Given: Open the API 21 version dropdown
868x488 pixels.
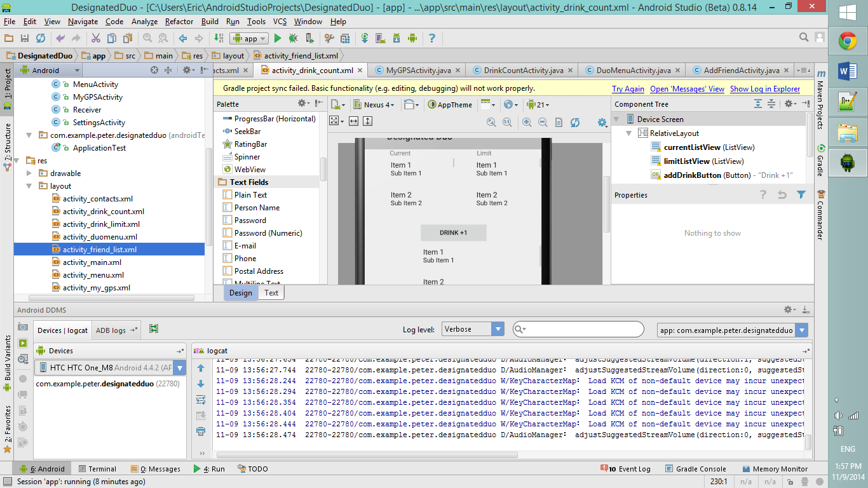Looking at the screenshot, I should (x=538, y=105).
